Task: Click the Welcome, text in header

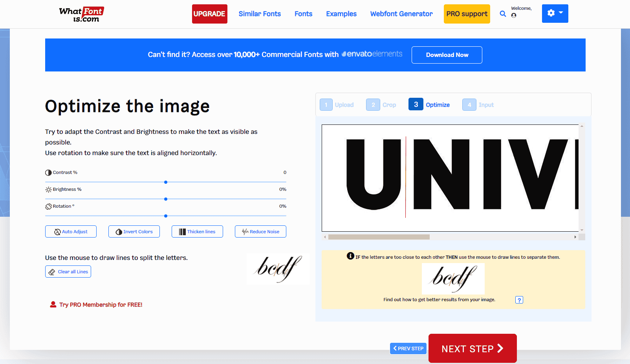Action: 521,8
